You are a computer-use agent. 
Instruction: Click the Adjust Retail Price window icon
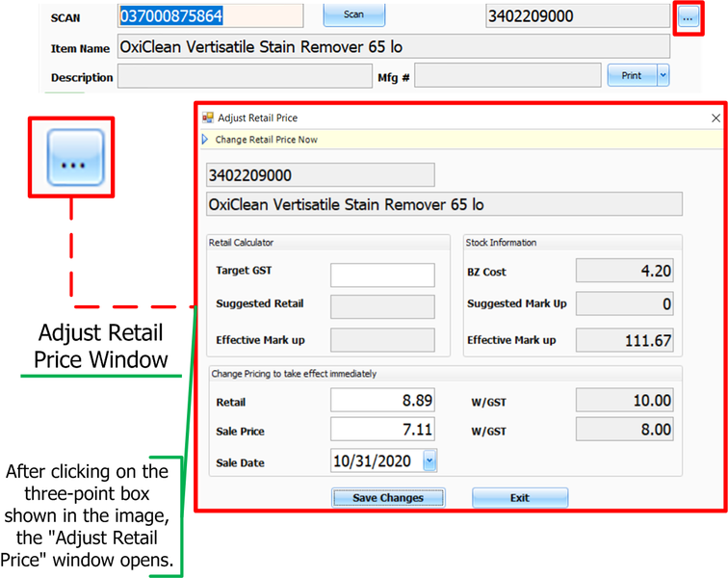point(208,118)
